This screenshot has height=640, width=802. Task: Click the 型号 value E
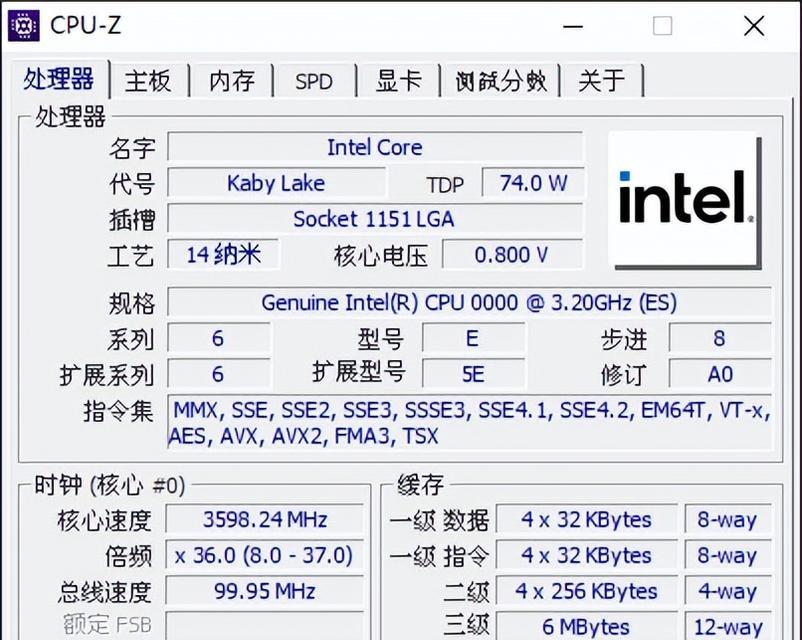point(473,338)
